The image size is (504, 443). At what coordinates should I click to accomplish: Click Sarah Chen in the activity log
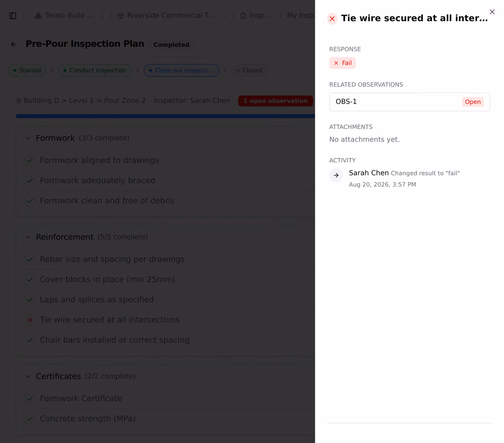coord(369,173)
